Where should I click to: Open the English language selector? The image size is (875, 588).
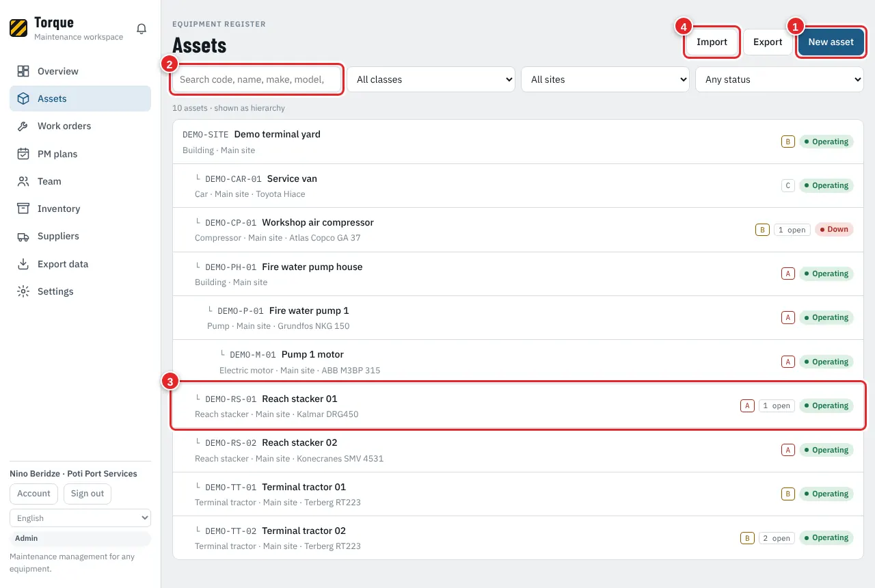(80, 518)
